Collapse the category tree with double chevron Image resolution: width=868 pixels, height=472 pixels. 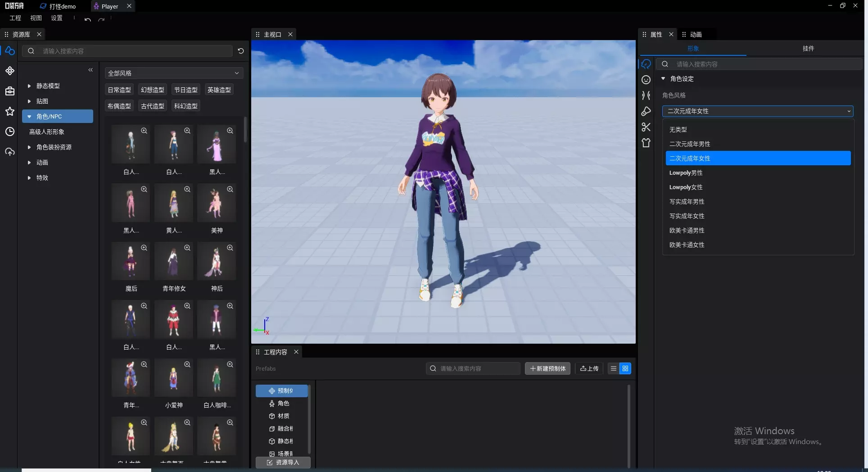click(90, 70)
